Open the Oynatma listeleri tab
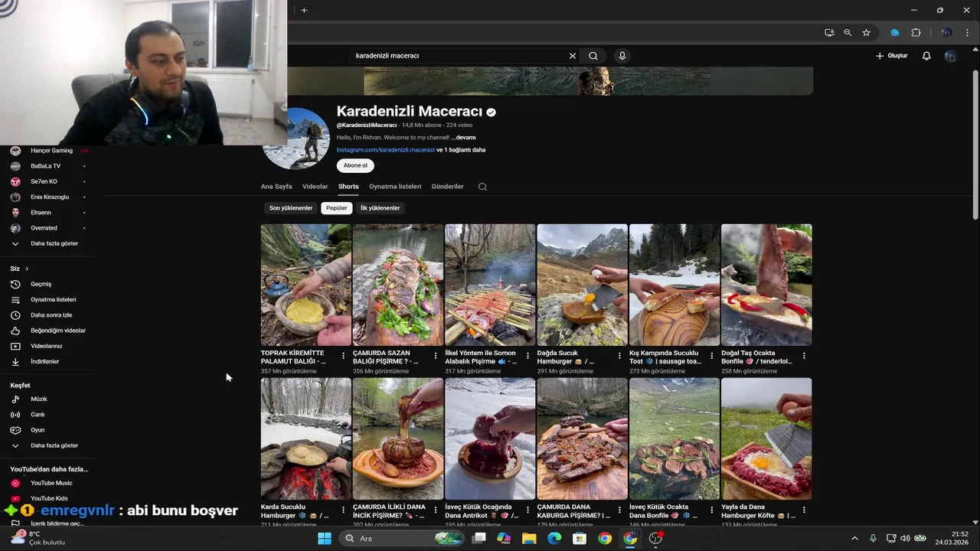 click(x=395, y=187)
